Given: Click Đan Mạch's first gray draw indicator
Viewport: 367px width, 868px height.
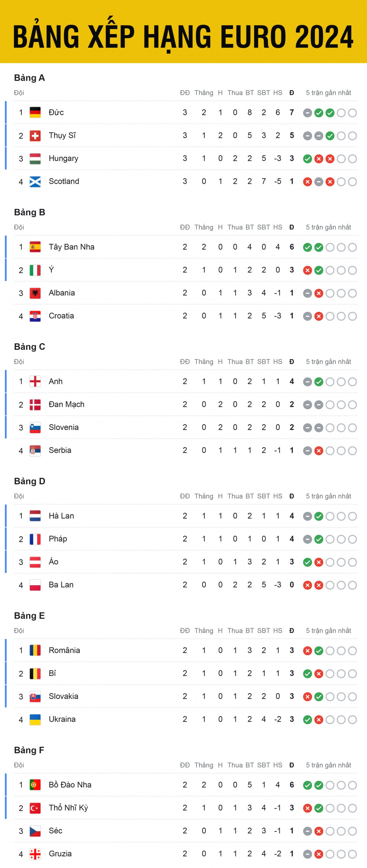Looking at the screenshot, I should pyautogui.click(x=307, y=405).
